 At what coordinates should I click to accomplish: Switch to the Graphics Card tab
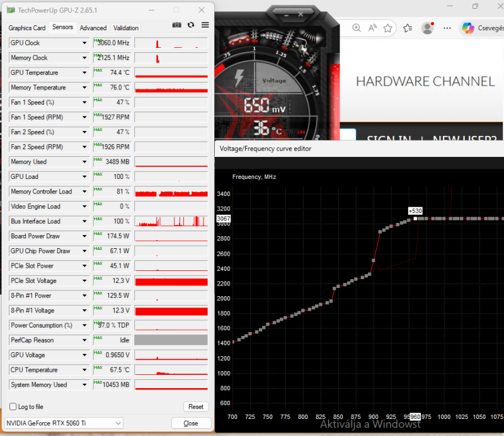coord(27,28)
